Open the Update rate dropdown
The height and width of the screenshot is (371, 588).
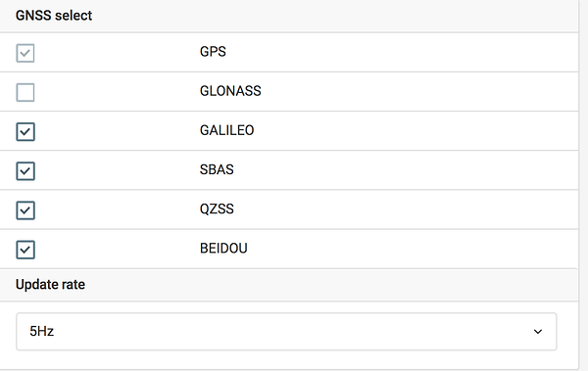pyautogui.click(x=286, y=332)
